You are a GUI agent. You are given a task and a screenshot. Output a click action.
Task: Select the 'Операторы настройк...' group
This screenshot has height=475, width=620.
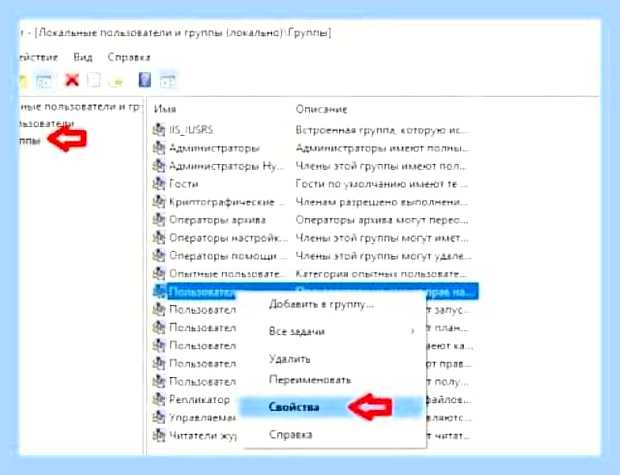[229, 238]
